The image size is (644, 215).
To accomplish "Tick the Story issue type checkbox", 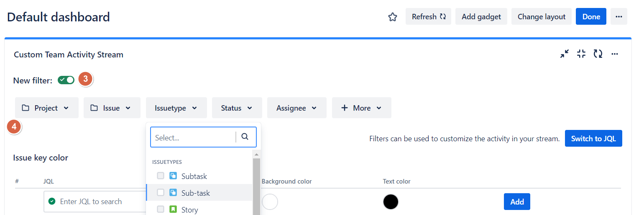I will coord(161,209).
